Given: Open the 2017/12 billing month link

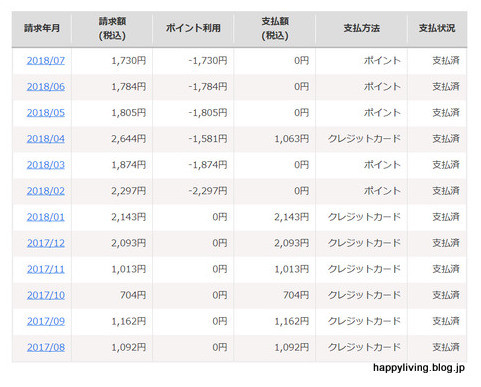Looking at the screenshot, I should pyautogui.click(x=46, y=243).
